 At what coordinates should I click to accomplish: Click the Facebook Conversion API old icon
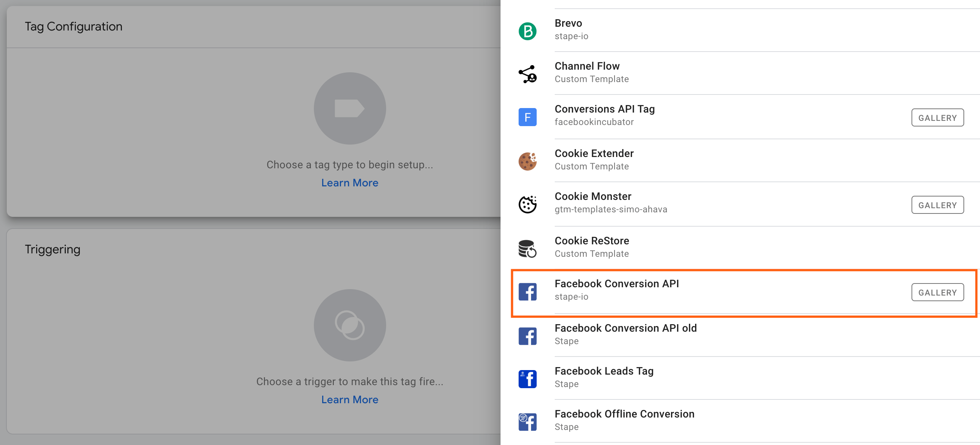click(527, 336)
